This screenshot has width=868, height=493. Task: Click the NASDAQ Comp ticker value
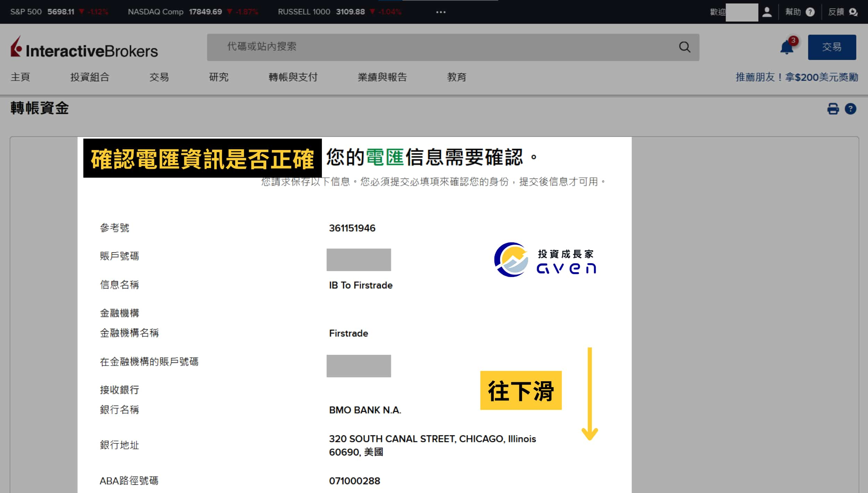pyautogui.click(x=206, y=12)
